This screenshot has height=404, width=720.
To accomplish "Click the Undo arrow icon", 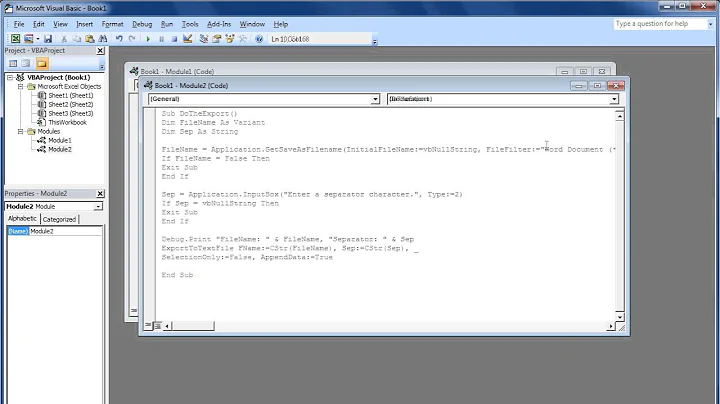I will click(119, 39).
